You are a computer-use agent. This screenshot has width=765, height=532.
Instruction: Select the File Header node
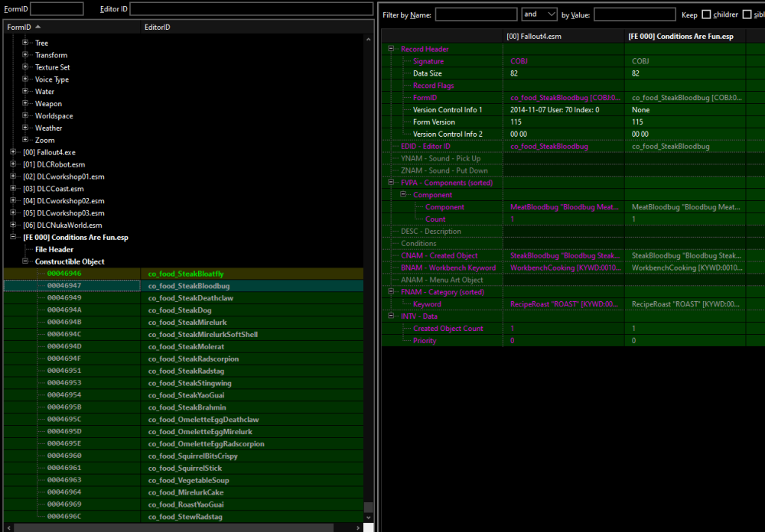pos(54,249)
